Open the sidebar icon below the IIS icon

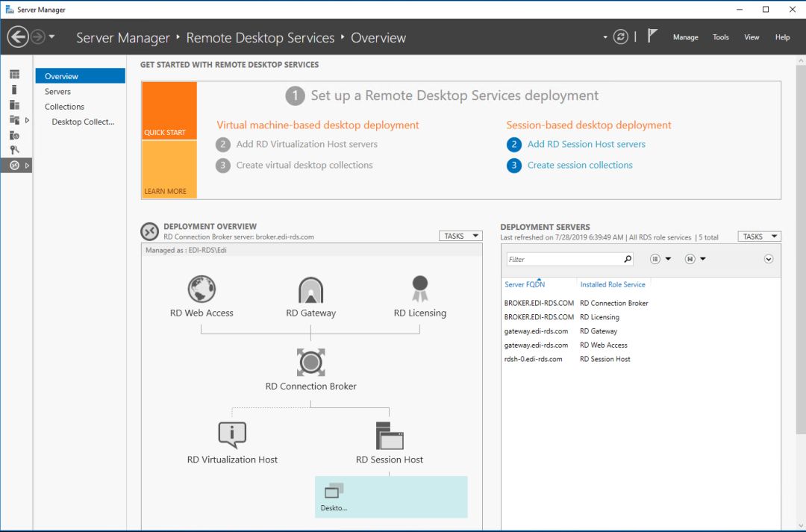tap(14, 150)
